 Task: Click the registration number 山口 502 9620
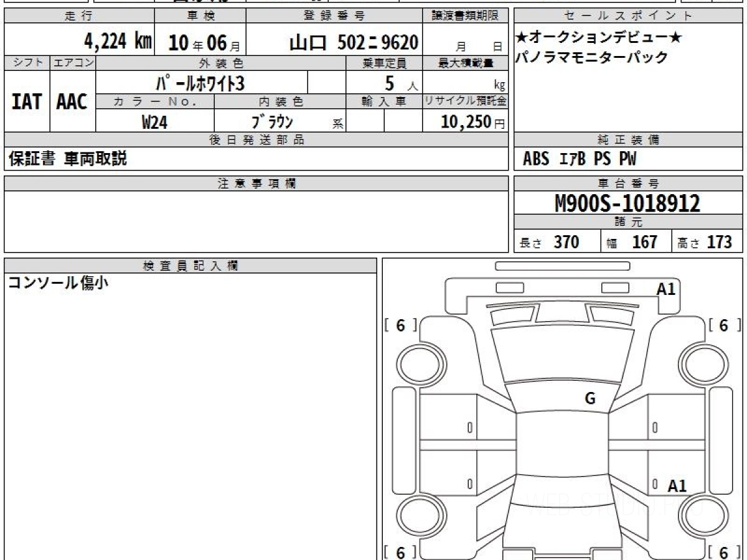coord(354,42)
